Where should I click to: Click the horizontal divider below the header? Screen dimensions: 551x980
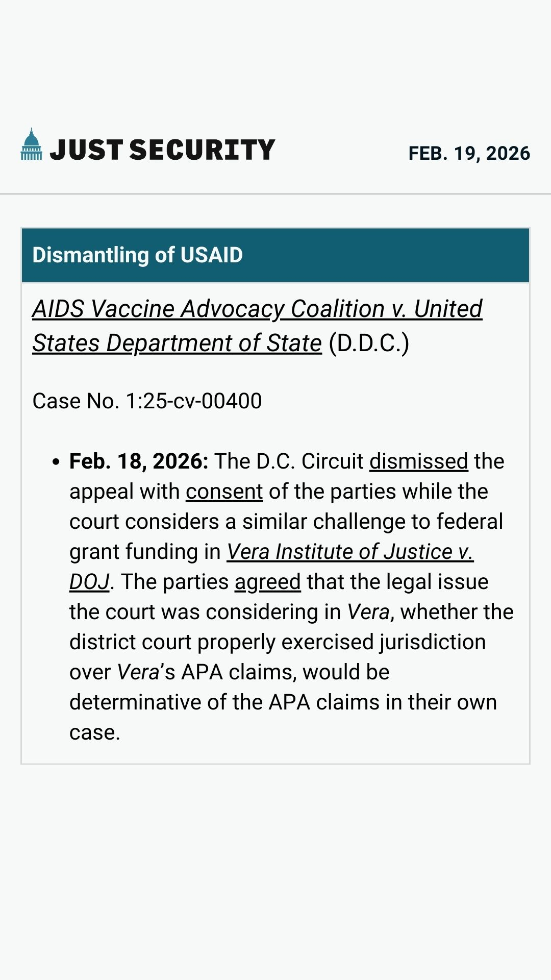click(275, 194)
